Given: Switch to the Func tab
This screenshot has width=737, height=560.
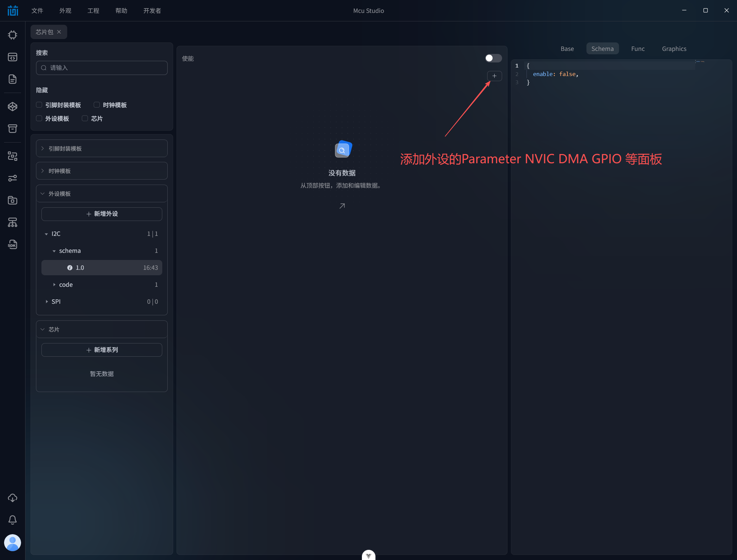Looking at the screenshot, I should click(x=638, y=49).
